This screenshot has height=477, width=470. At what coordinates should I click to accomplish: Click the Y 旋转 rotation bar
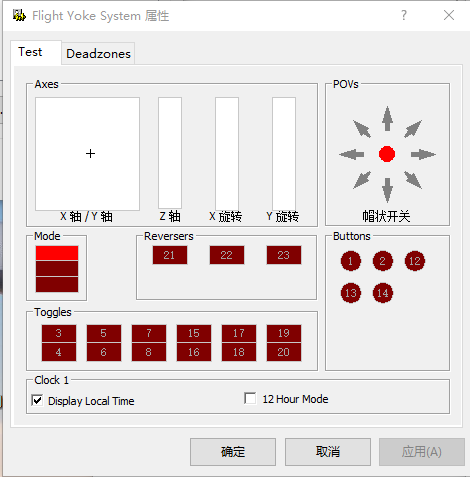[x=284, y=154]
